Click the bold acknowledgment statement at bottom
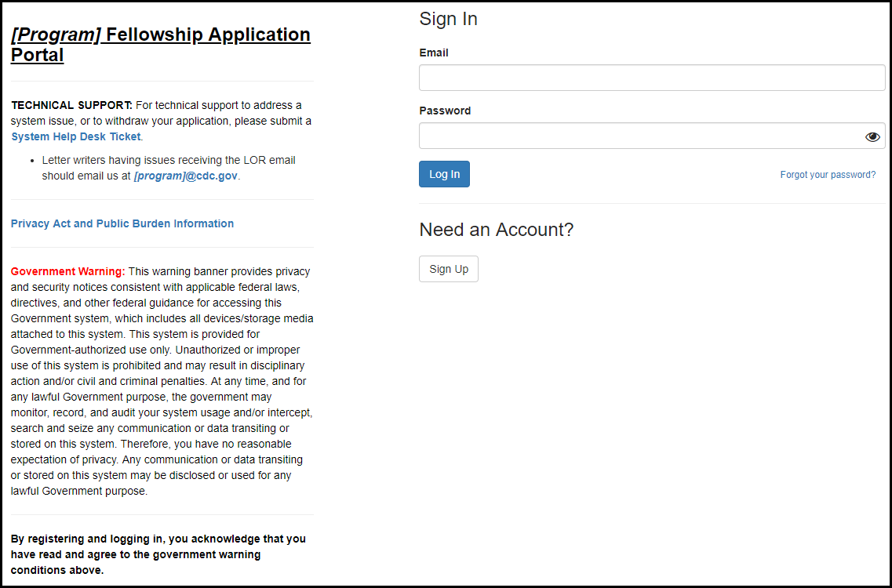This screenshot has width=892, height=588. coord(158,554)
